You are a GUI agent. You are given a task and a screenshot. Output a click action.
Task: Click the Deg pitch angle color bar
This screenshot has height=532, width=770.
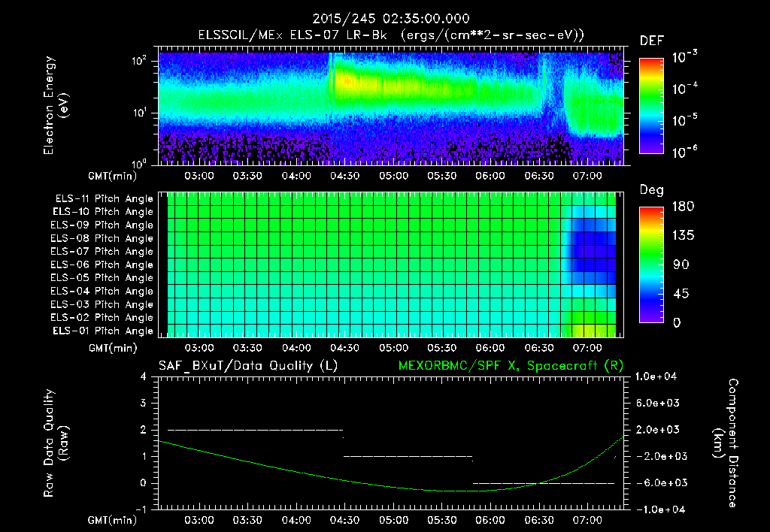coord(651,264)
